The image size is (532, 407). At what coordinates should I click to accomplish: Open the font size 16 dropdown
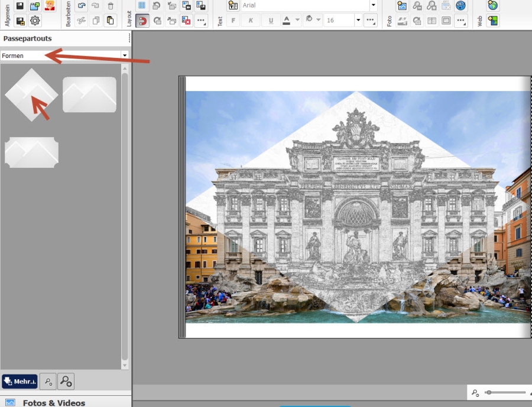click(x=358, y=21)
